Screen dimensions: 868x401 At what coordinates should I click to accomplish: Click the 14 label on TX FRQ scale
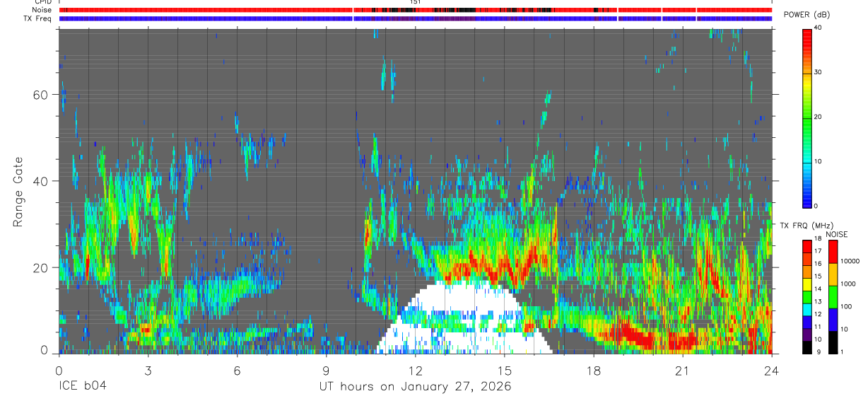(818, 289)
